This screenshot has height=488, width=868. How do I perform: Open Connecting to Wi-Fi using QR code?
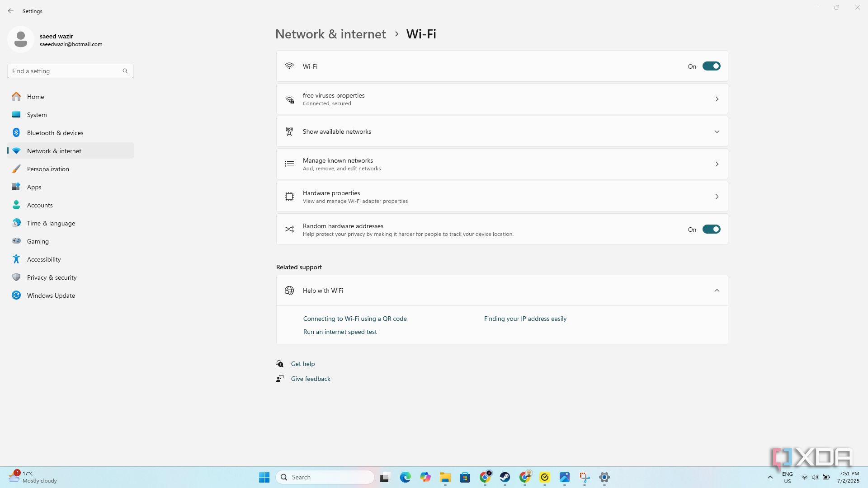(x=355, y=319)
